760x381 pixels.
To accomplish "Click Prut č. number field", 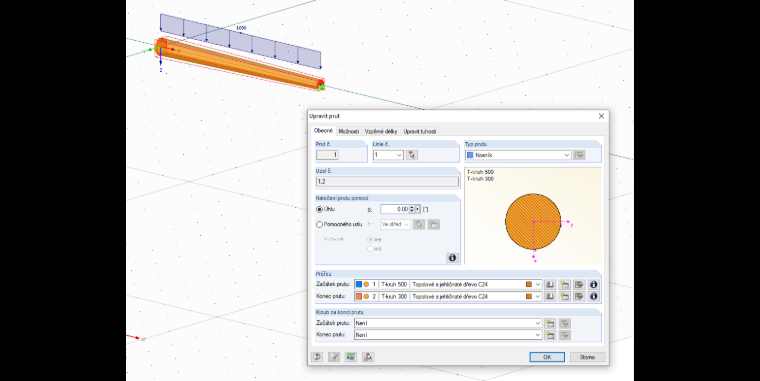I will coord(328,155).
